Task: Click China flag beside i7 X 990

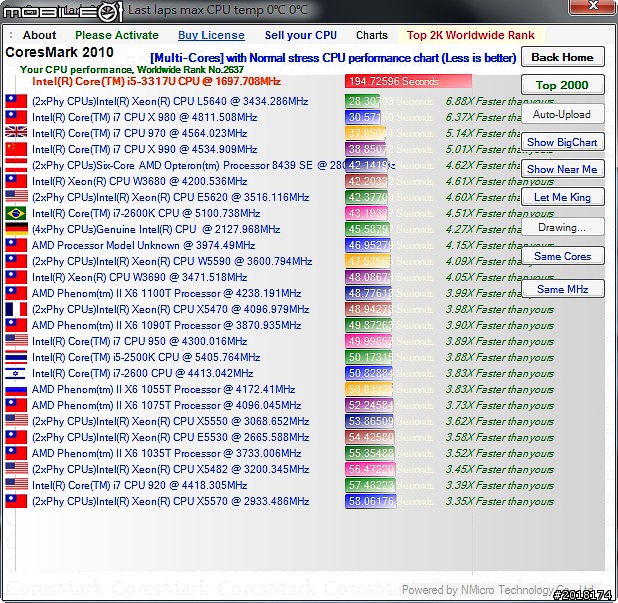Action: coord(16,149)
